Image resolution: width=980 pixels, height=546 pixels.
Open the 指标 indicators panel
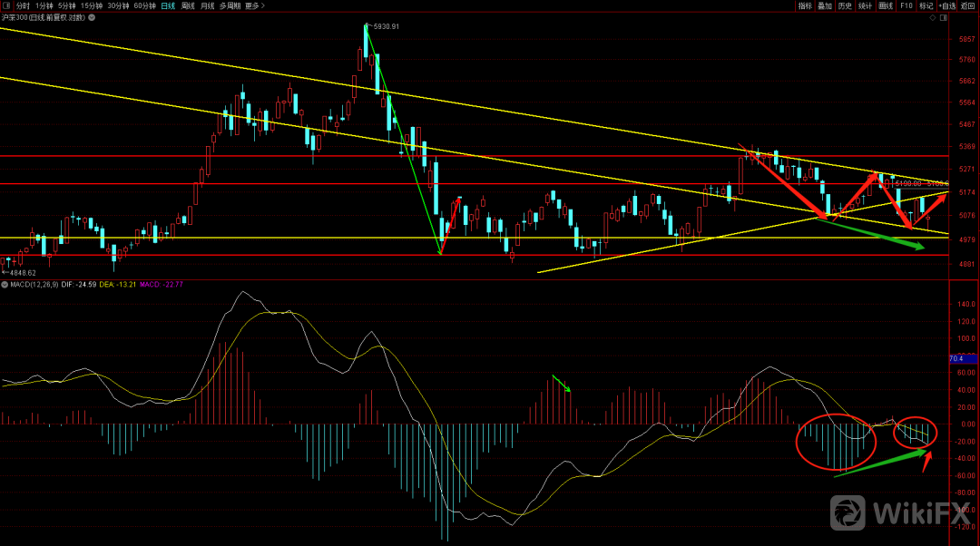(805, 5)
